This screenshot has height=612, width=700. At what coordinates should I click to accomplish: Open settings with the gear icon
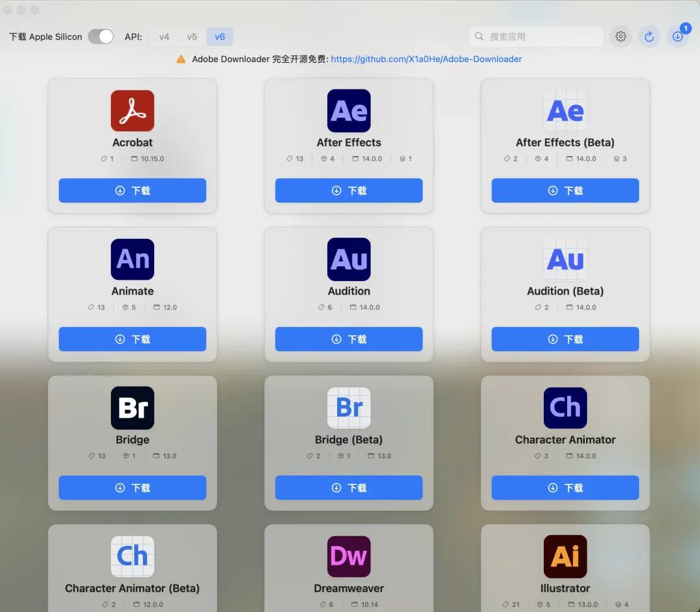point(620,36)
